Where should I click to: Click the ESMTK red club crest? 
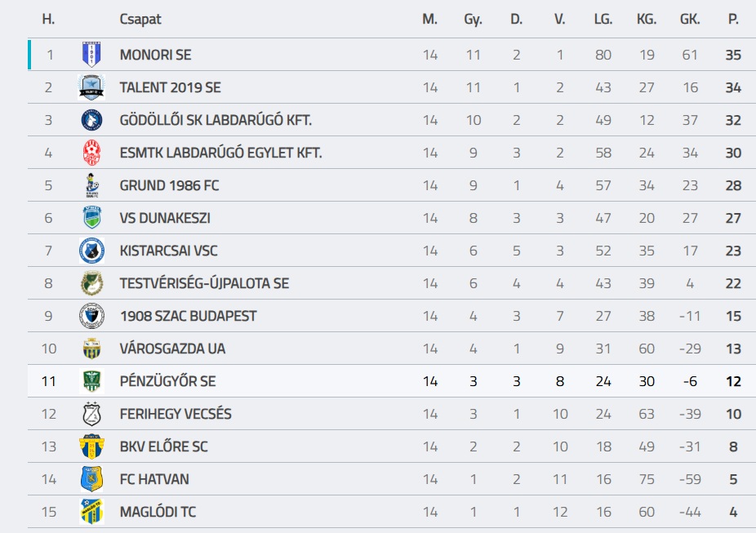tap(91, 153)
